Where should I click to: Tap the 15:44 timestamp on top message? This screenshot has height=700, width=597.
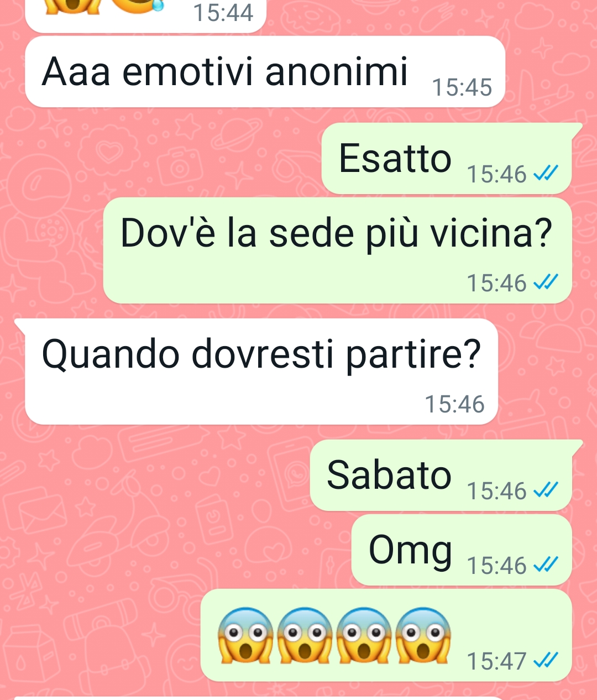tap(223, 13)
